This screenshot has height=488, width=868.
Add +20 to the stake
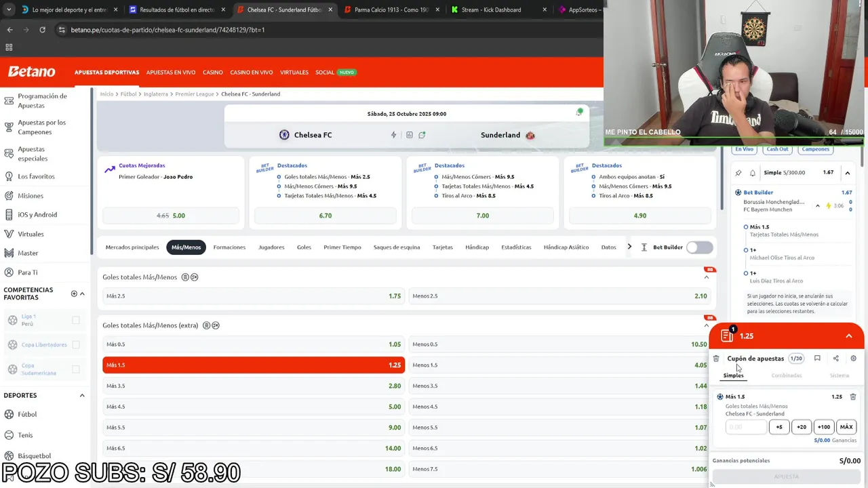coord(802,427)
